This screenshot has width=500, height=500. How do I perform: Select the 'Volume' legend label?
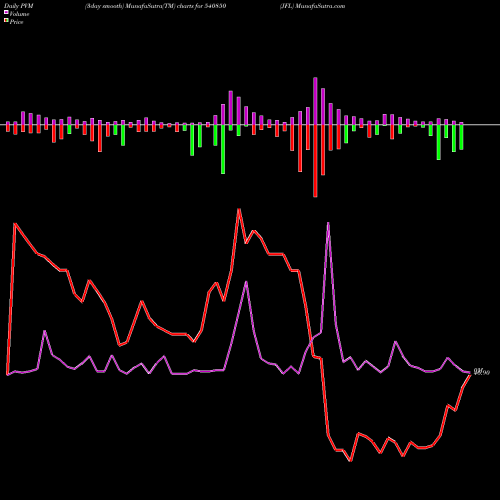point(19,14)
